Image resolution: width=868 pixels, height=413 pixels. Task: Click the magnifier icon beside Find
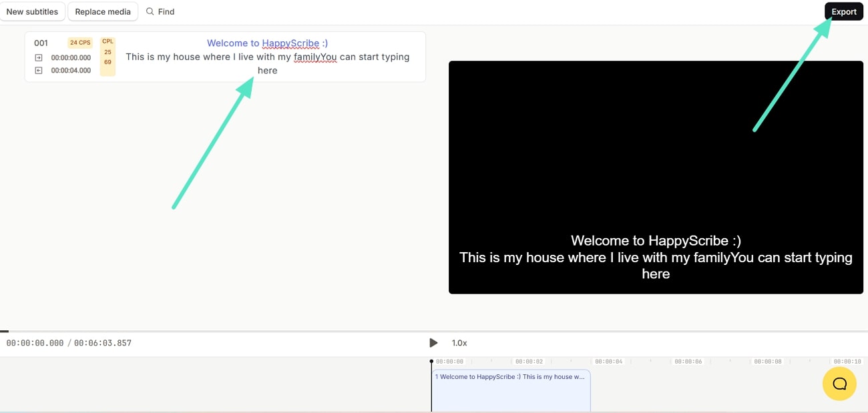click(x=150, y=11)
